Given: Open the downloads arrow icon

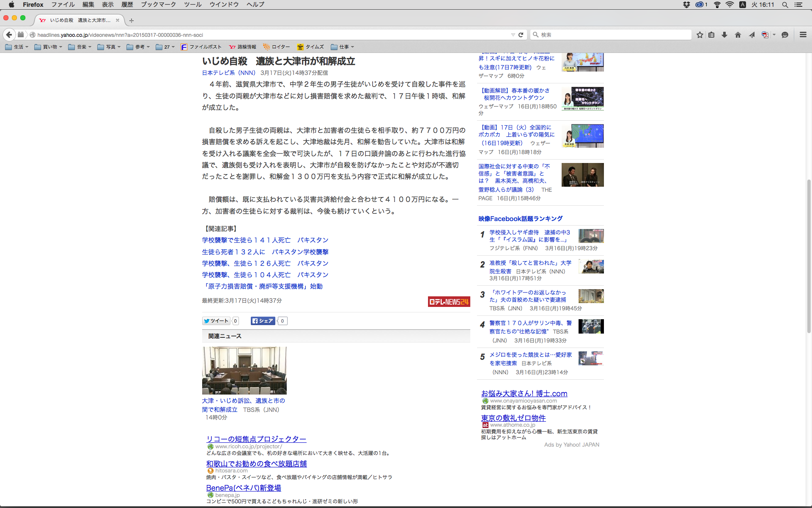Looking at the screenshot, I should (724, 35).
